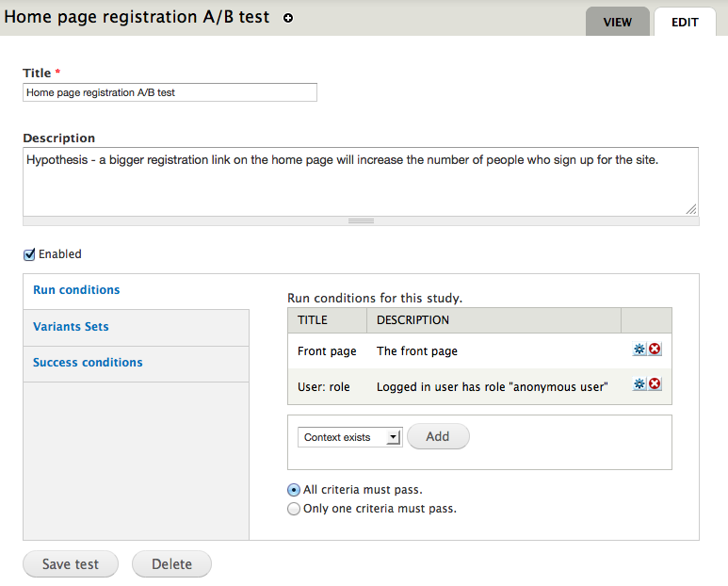Open the Context exists dropdown
This screenshot has height=586, width=728.
click(350, 437)
